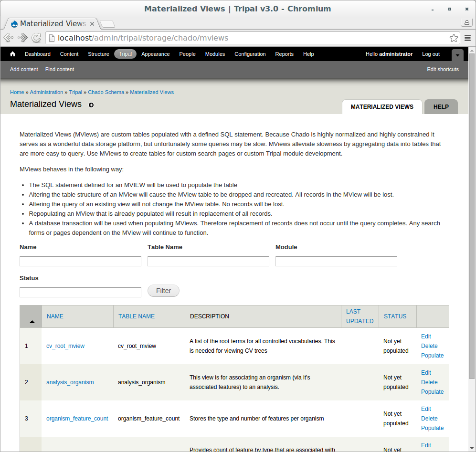
Task: Click the browser forward arrow
Action: [x=22, y=38]
